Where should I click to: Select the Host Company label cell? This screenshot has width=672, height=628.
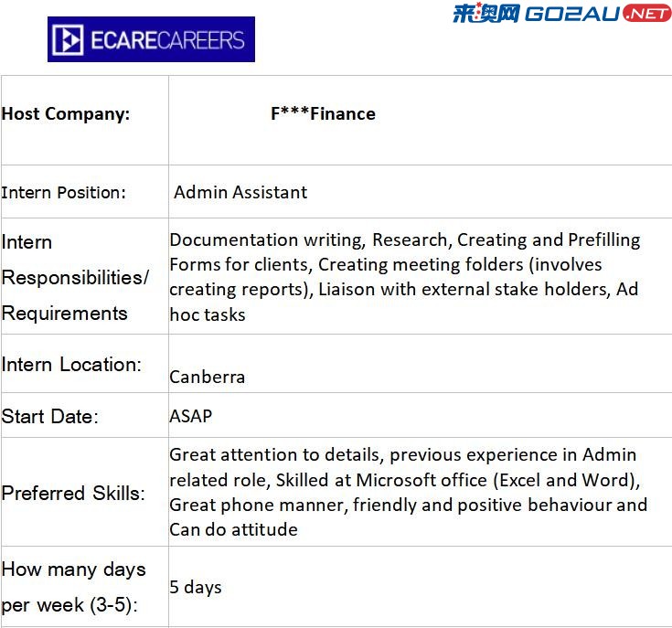85,120
